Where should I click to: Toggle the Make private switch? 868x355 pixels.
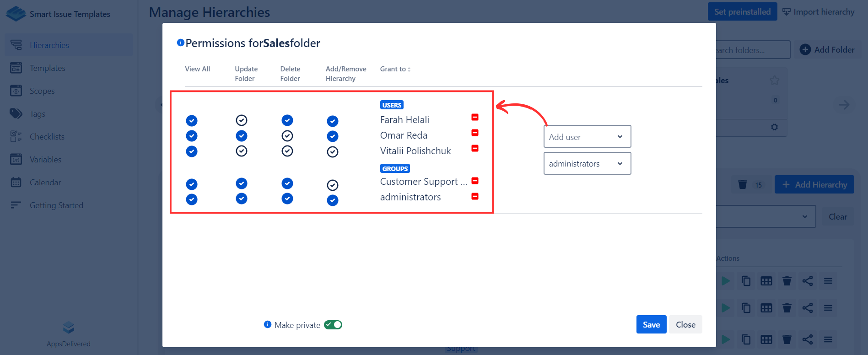pyautogui.click(x=333, y=325)
